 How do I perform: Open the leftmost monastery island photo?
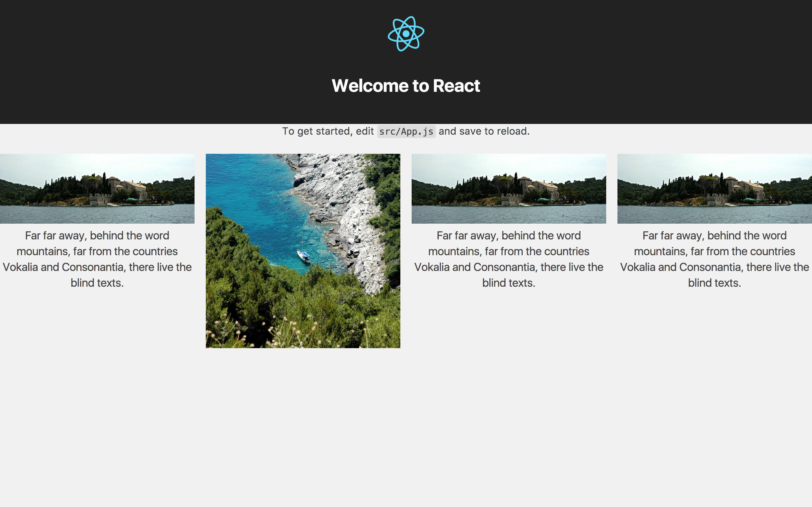(x=97, y=188)
